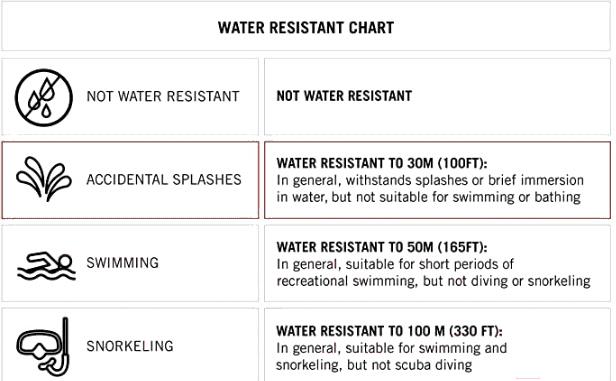Click 'recreational swimming, but not diving' line
Screen dimensions: 616x381
coord(433,281)
